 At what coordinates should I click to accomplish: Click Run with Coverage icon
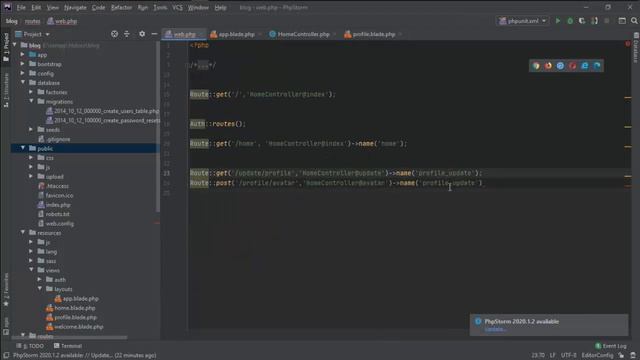[582, 21]
